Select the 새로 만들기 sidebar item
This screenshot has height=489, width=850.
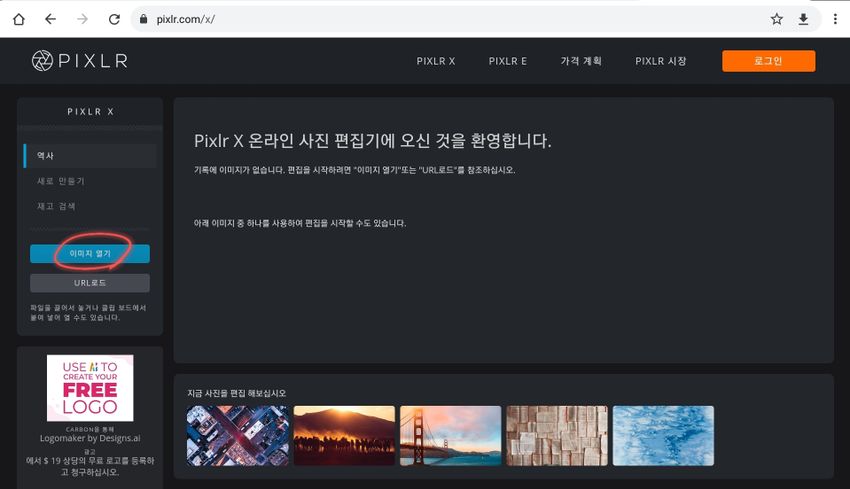[61, 181]
